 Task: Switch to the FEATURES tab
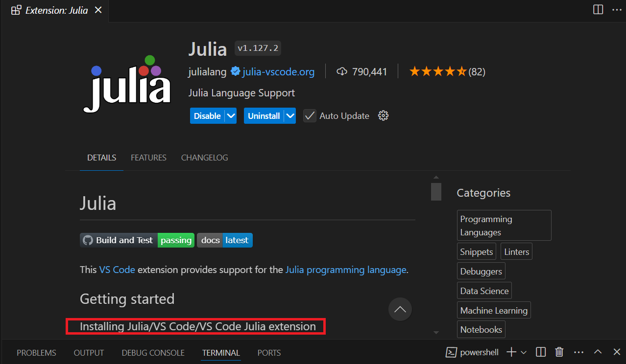tap(148, 158)
